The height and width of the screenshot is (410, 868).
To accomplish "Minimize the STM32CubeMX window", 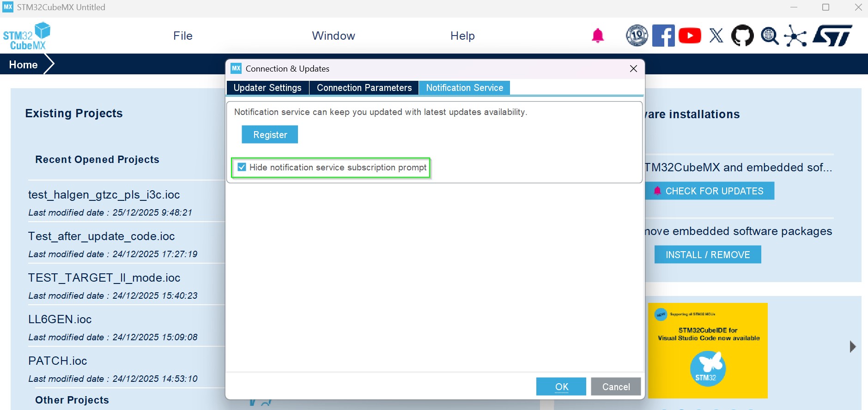I will 794,7.
